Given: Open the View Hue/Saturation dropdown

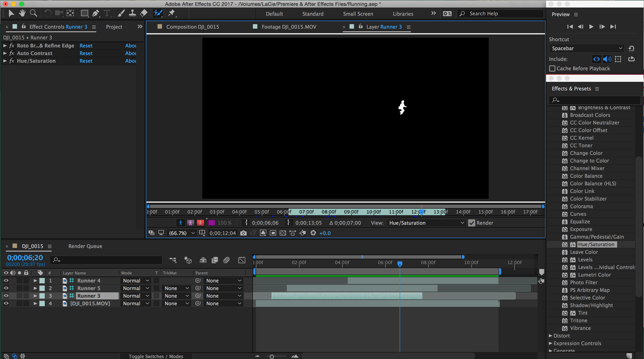Looking at the screenshot, I should click(426, 223).
